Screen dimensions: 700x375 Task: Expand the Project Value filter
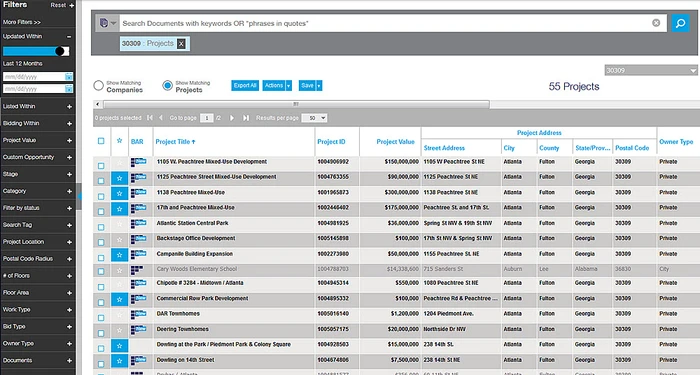tap(69, 141)
